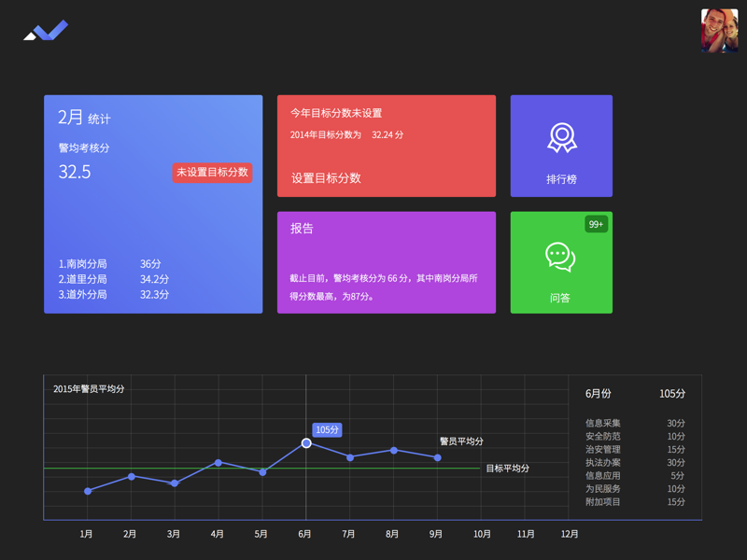
Task: Select the January data point on chart
Action: coord(88,491)
